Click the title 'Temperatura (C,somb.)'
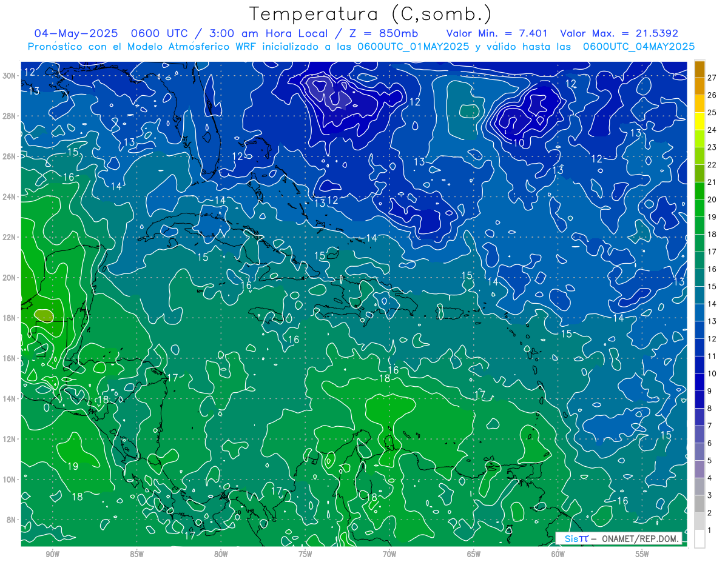The width and height of the screenshot is (728, 562). click(x=370, y=14)
